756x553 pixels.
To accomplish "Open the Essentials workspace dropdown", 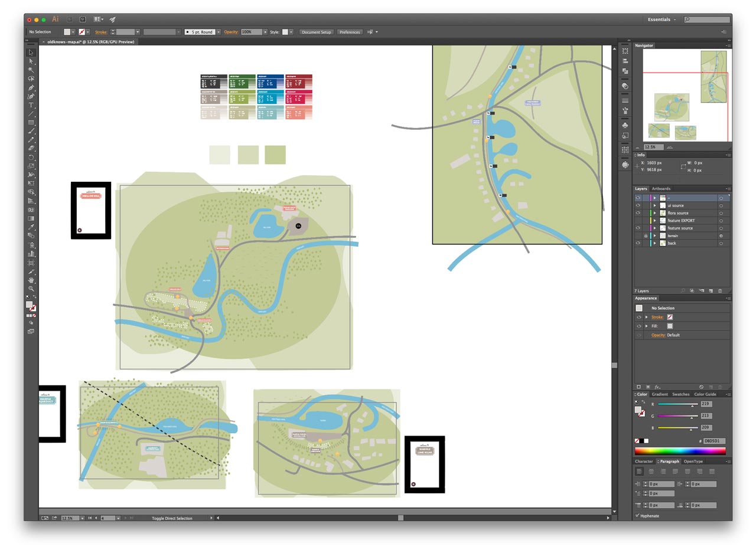I will 661,19.
